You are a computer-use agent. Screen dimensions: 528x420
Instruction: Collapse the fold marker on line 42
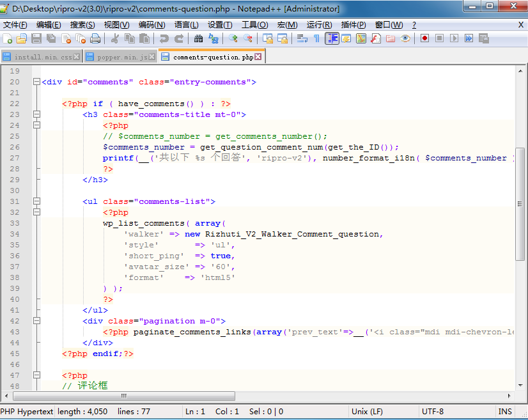pyautogui.click(x=36, y=321)
